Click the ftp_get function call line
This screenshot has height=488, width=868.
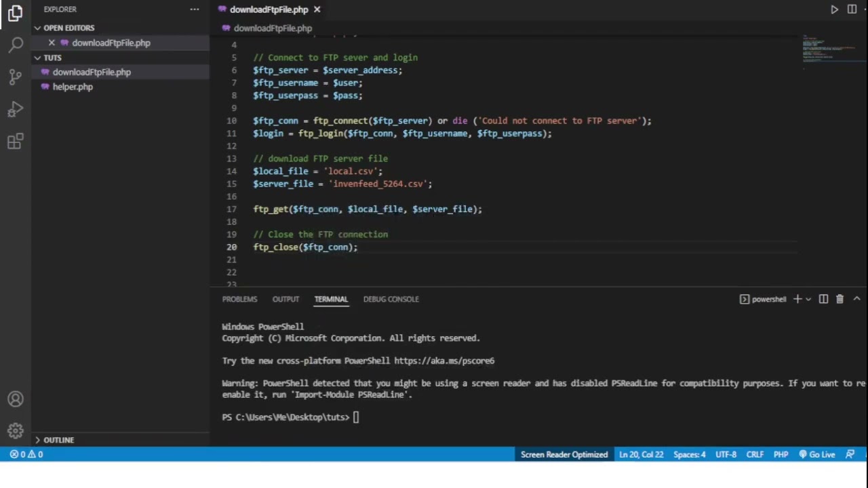pos(368,209)
